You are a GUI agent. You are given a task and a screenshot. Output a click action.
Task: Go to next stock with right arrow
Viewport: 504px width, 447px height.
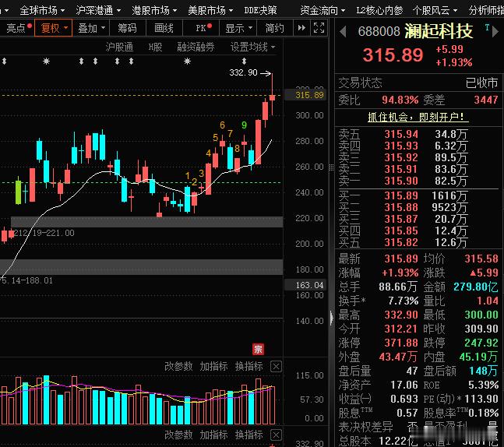[495, 31]
